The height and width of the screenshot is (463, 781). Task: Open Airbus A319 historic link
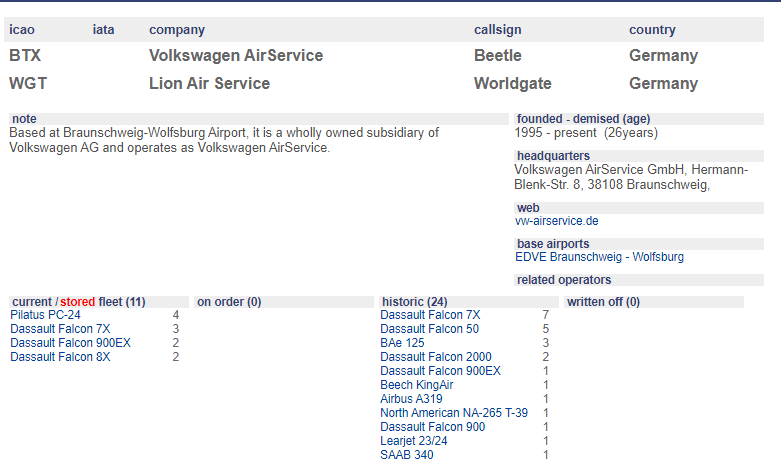point(411,398)
